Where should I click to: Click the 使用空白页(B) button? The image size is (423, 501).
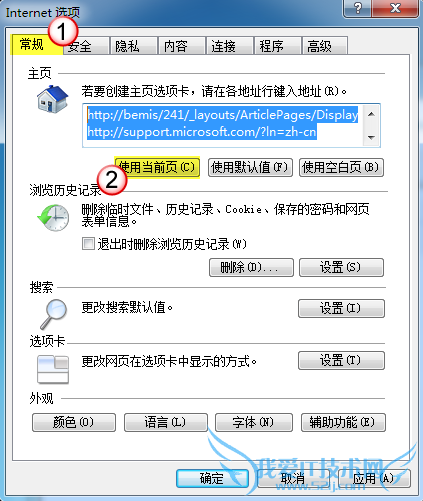342,167
